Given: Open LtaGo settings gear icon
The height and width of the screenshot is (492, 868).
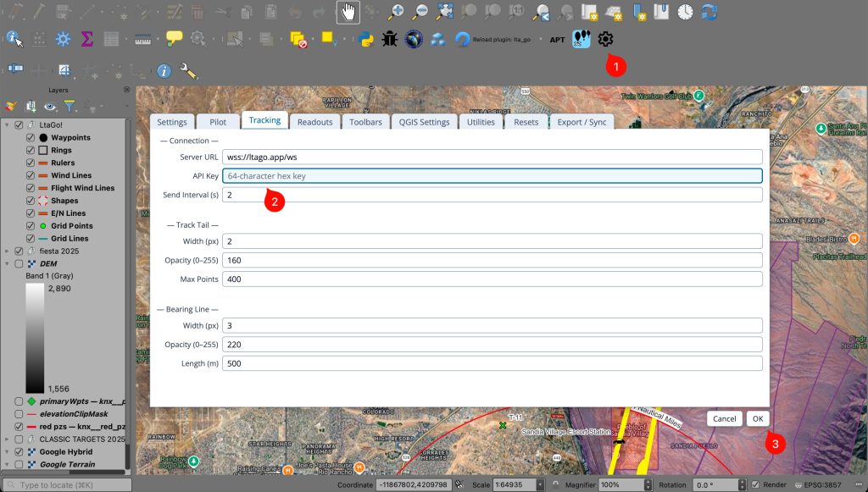Looking at the screenshot, I should (605, 39).
